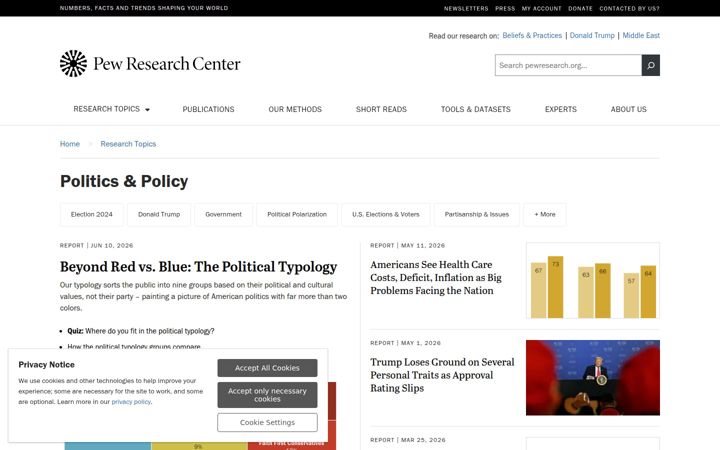Screen dimensions: 720x450
Task: Select U.S. Elections & Voters chip
Action: pyautogui.click(x=386, y=214)
